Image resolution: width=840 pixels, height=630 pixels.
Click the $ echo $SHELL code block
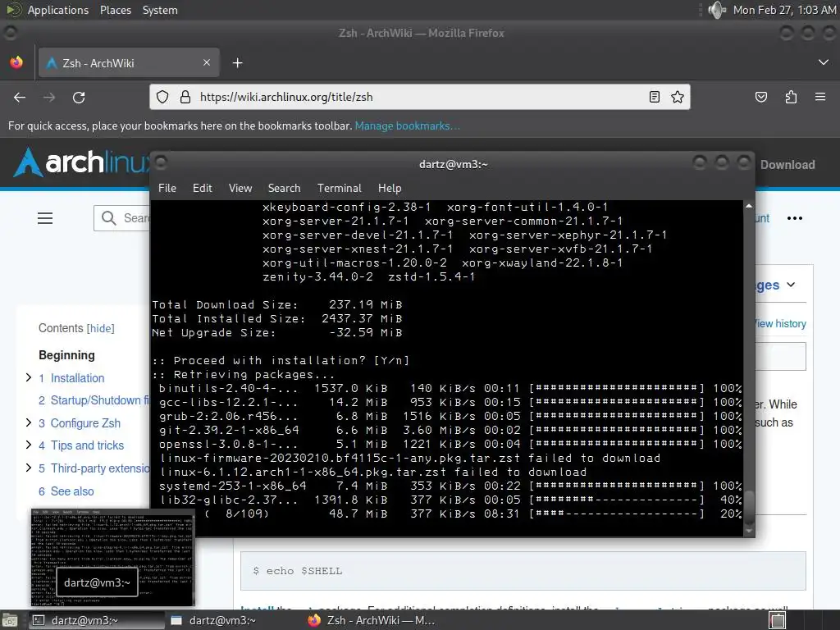[523, 571]
